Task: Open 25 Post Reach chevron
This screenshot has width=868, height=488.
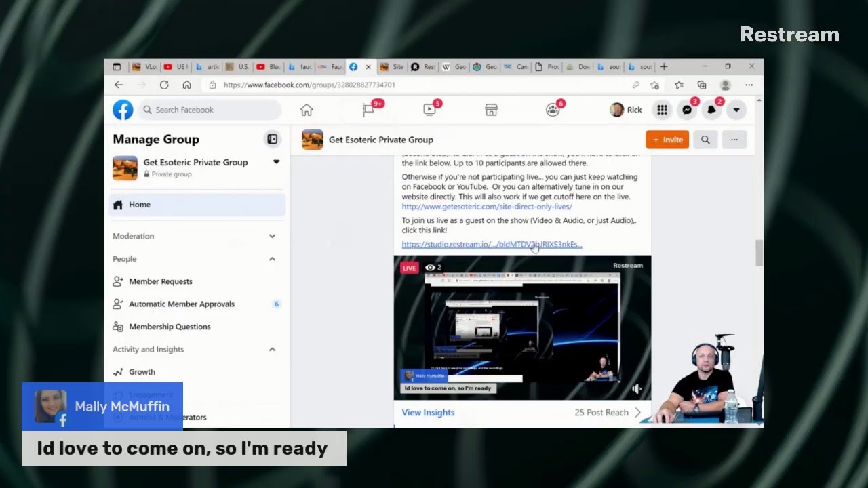Action: 637,412
